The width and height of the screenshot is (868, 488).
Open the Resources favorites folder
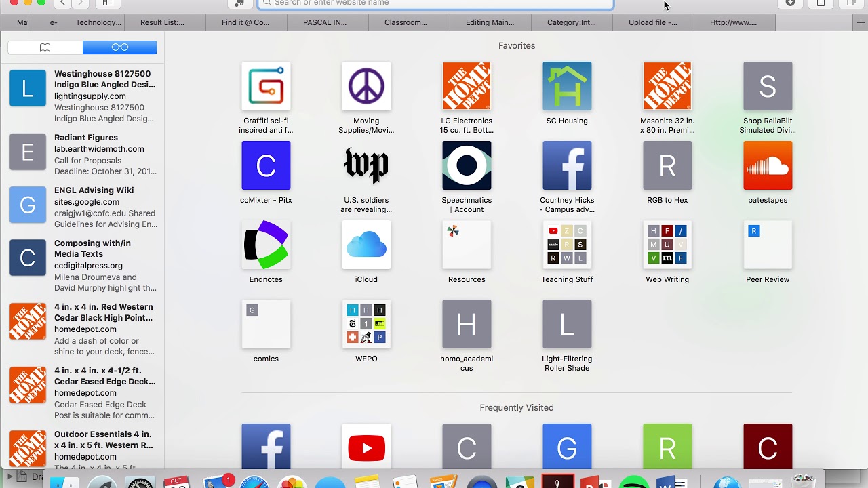coord(467,245)
